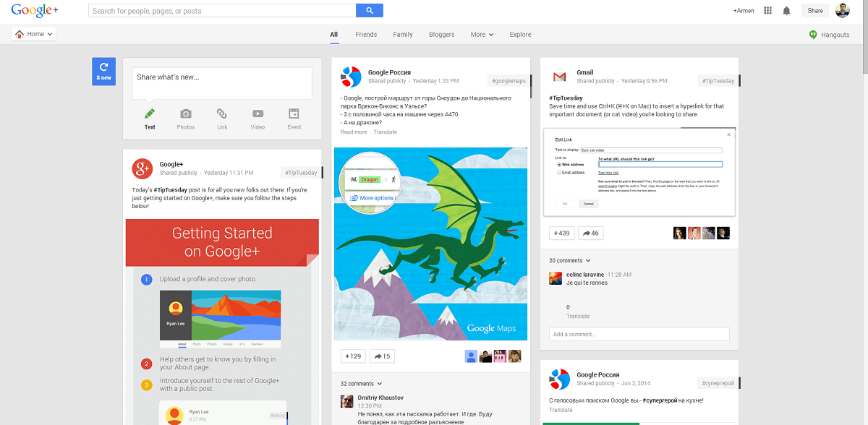Screen dimensions: 868x425
Task: Open Yesterday 9:56 PM timestamp on Gmail post
Action: 644,81
